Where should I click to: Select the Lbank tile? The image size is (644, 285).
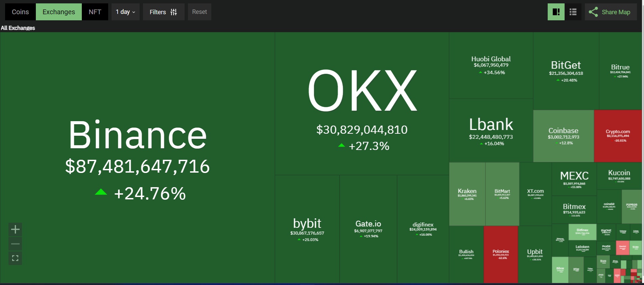491,131
